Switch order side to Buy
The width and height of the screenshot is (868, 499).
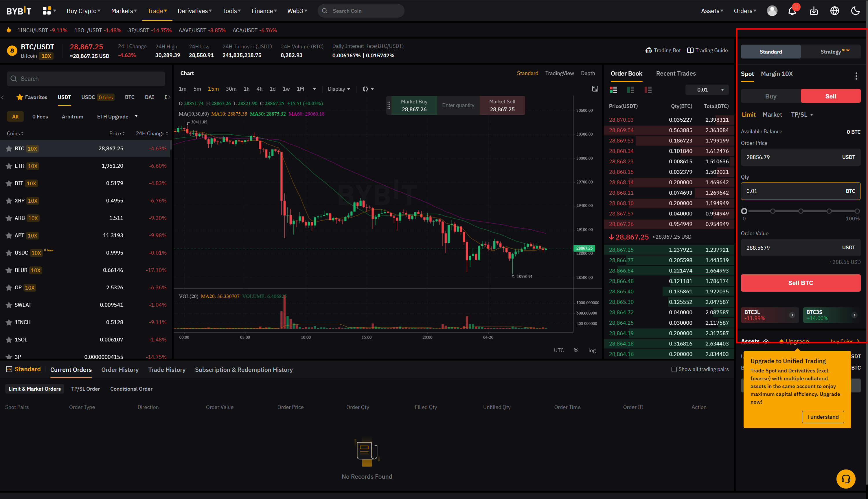pyautogui.click(x=770, y=96)
